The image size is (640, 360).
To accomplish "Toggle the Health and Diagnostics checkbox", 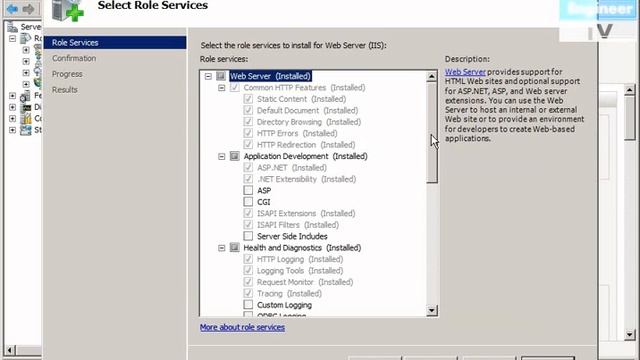I will pyautogui.click(x=234, y=247).
